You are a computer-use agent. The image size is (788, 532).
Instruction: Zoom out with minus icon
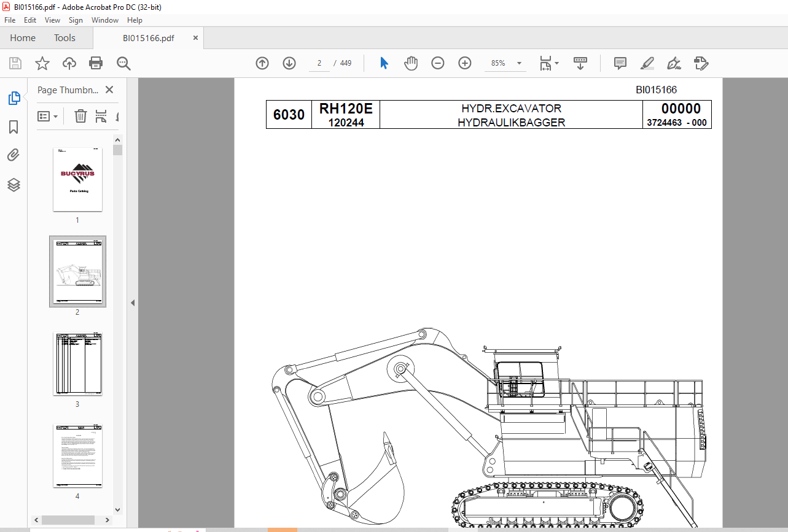click(x=438, y=63)
